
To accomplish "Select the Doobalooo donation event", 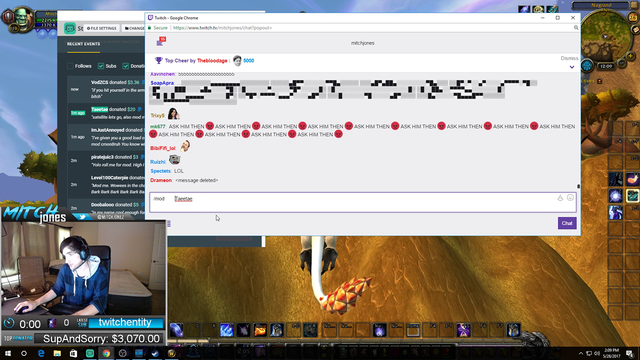I will coord(106,208).
